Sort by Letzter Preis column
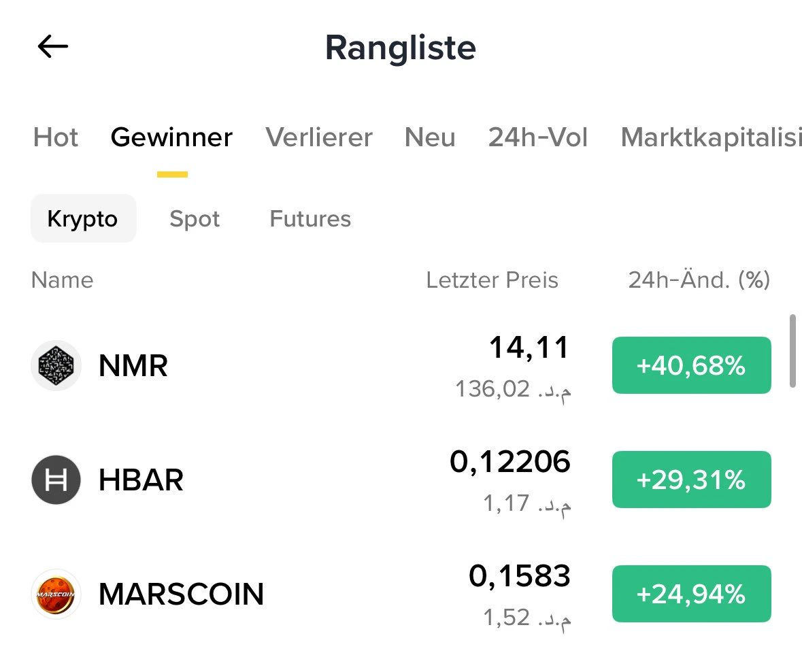802x672 pixels. (492, 280)
